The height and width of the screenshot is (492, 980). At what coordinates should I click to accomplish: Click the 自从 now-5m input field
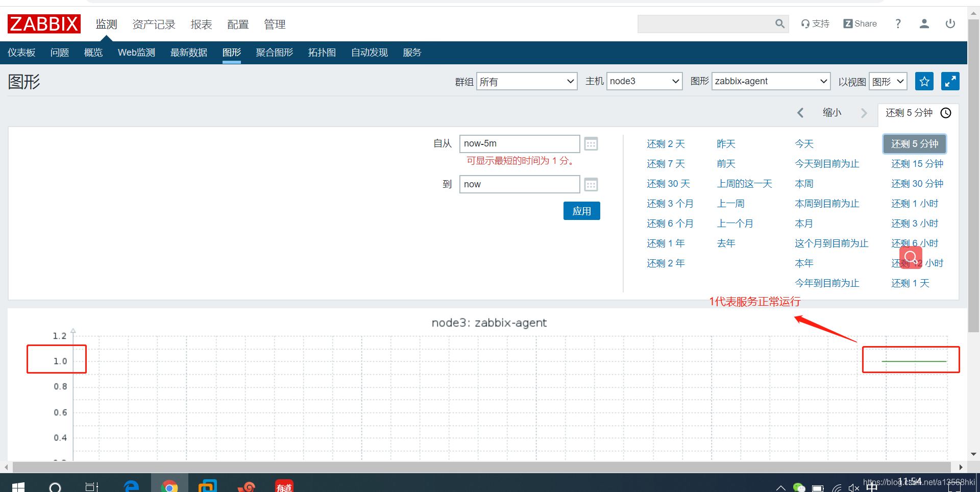[520, 144]
